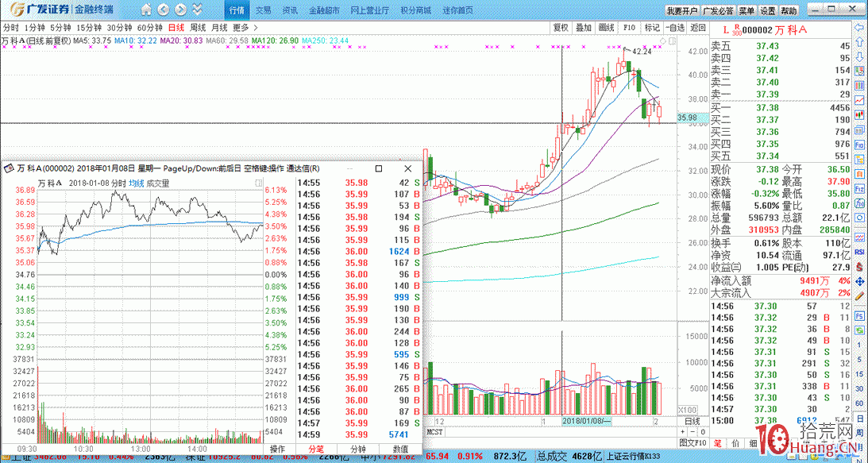Select the 60分钟 period
The height and width of the screenshot is (463, 868).
pyautogui.click(x=149, y=28)
